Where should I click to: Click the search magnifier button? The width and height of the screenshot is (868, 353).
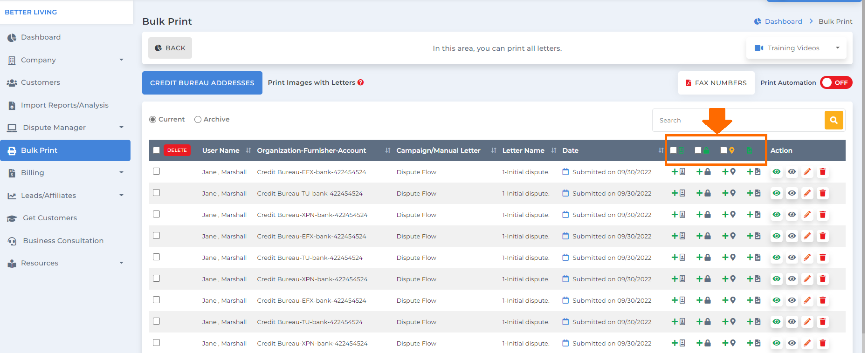coord(834,120)
